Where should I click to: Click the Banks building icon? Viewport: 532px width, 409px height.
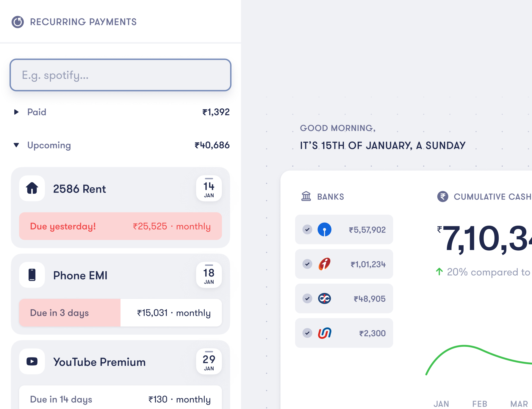point(306,196)
